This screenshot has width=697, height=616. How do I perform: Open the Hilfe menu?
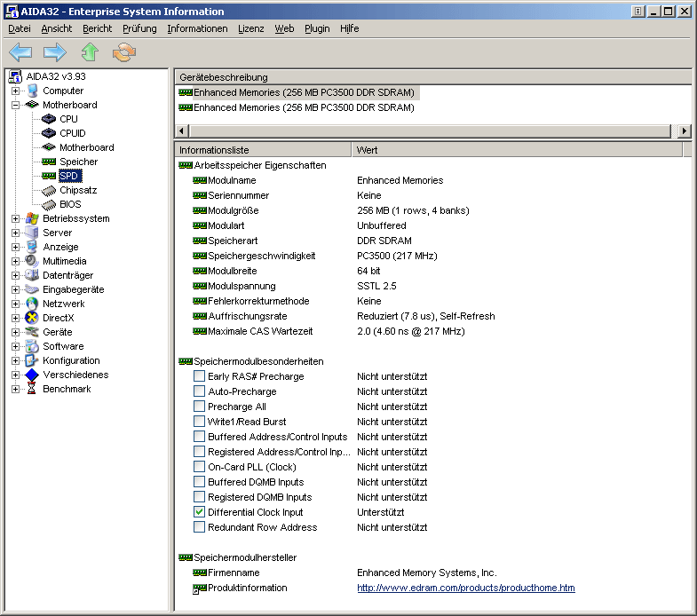[x=350, y=28]
